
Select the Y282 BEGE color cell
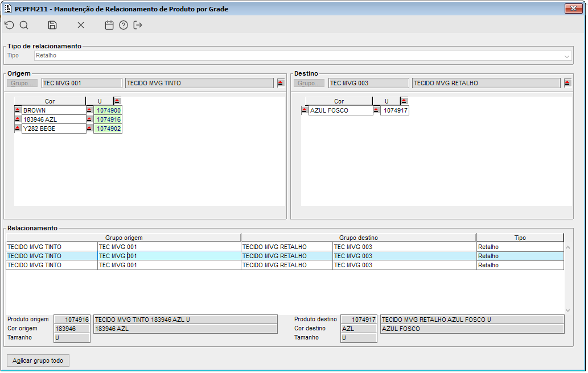54,129
